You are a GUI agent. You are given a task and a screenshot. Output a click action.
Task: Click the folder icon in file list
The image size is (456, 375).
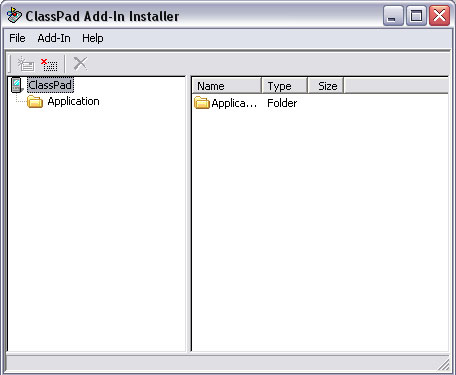click(x=202, y=103)
